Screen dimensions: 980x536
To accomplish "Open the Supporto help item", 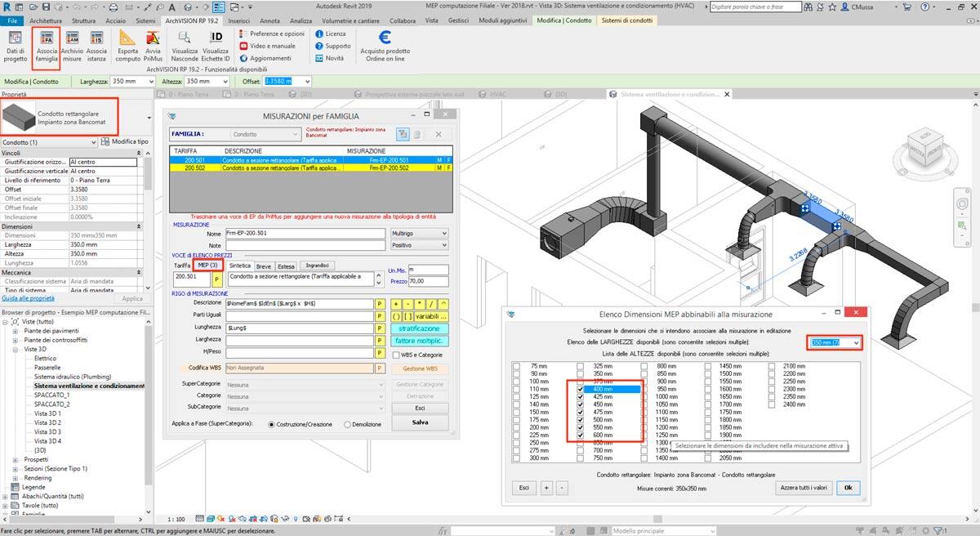I will point(332,46).
